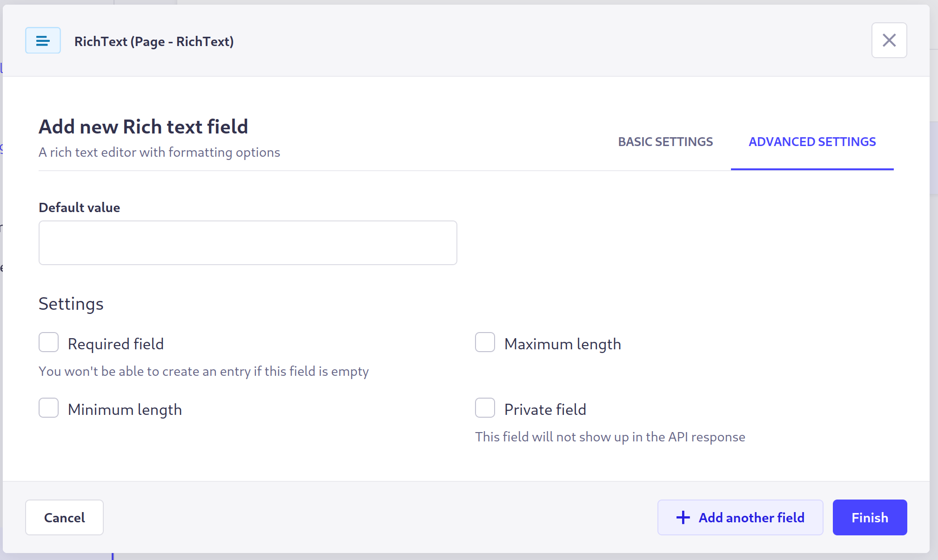Focus the Default value input box
This screenshot has width=938, height=560.
(248, 243)
